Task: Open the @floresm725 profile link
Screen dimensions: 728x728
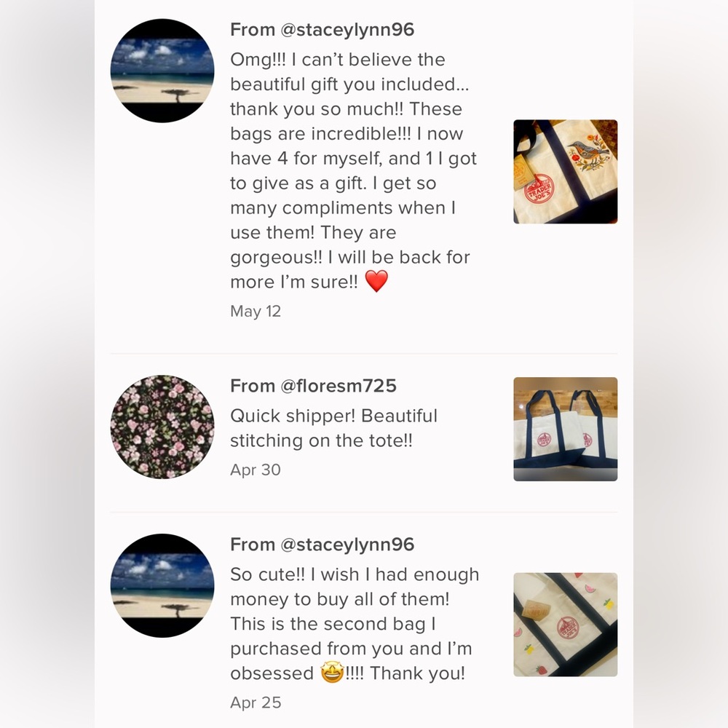Action: point(313,386)
